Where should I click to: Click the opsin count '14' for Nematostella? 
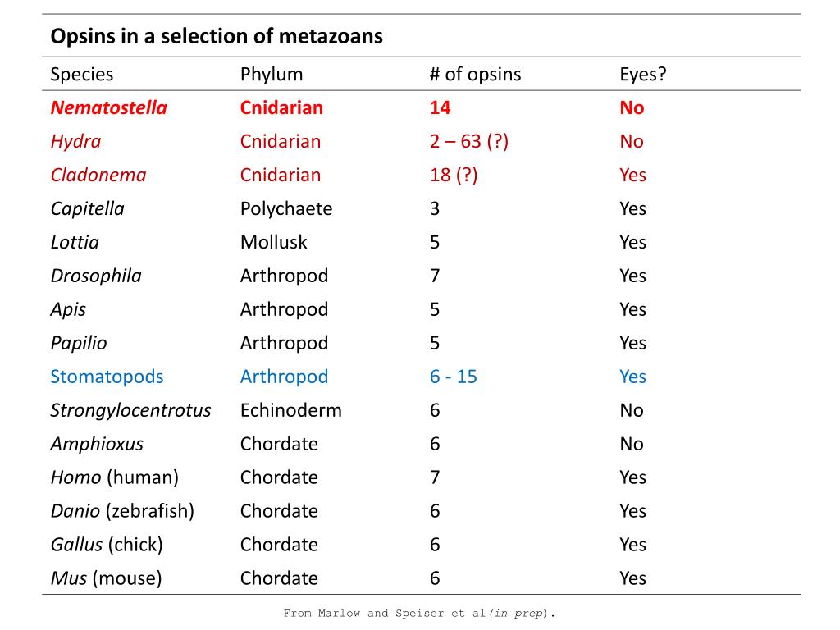(x=440, y=107)
